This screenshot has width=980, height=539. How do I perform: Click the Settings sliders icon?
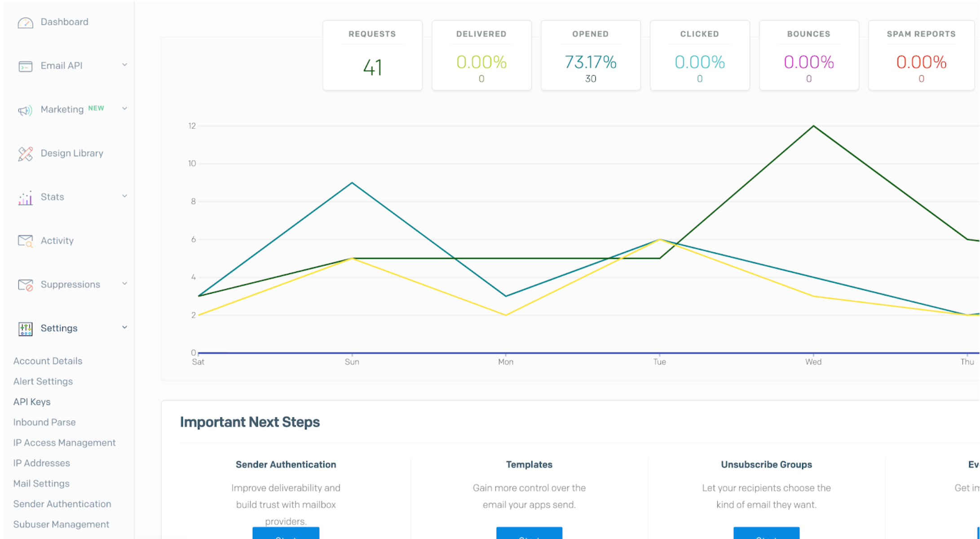25,329
